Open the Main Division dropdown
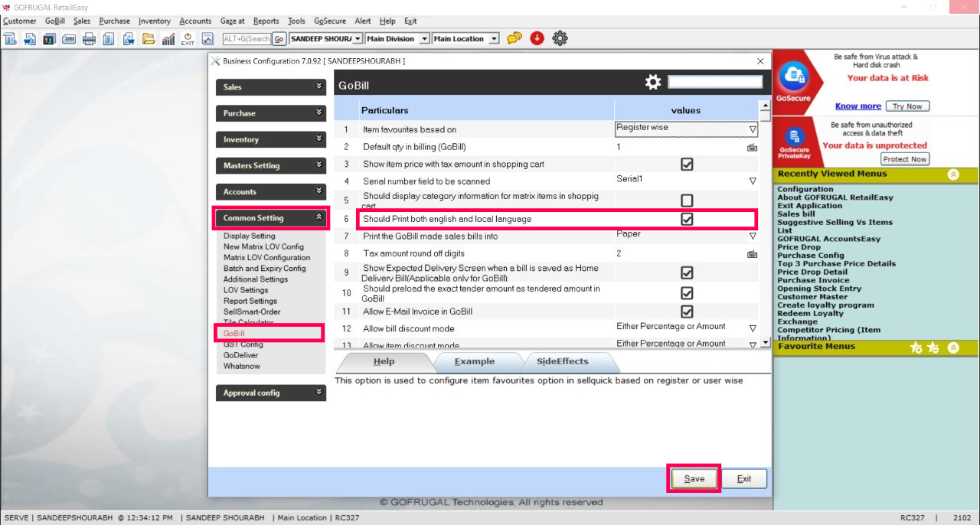 tap(423, 38)
